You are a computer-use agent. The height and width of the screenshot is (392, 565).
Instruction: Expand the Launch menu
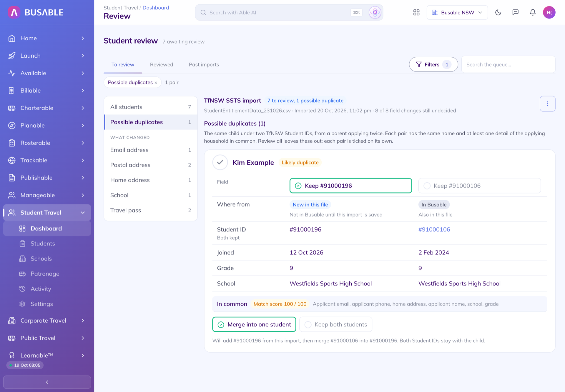point(83,56)
